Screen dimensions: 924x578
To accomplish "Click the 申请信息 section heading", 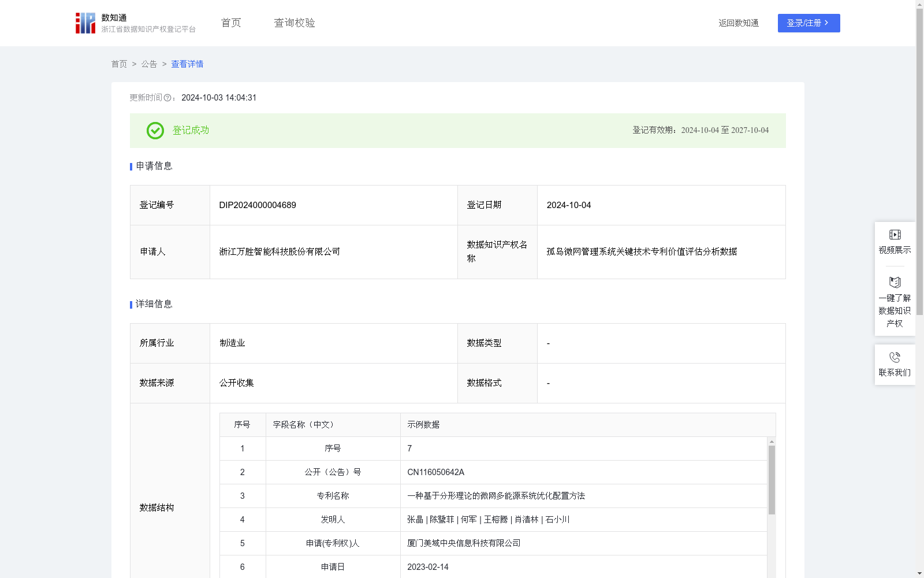I will [x=154, y=166].
